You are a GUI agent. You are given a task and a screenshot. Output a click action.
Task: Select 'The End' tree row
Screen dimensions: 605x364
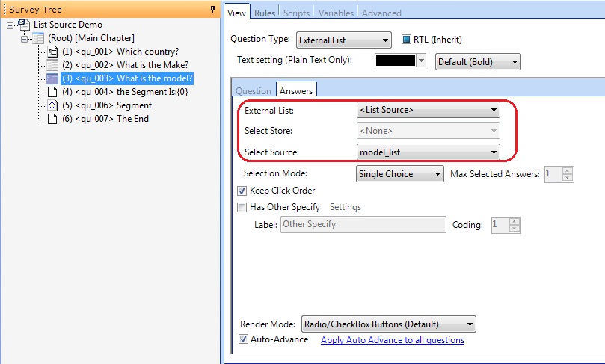point(105,119)
